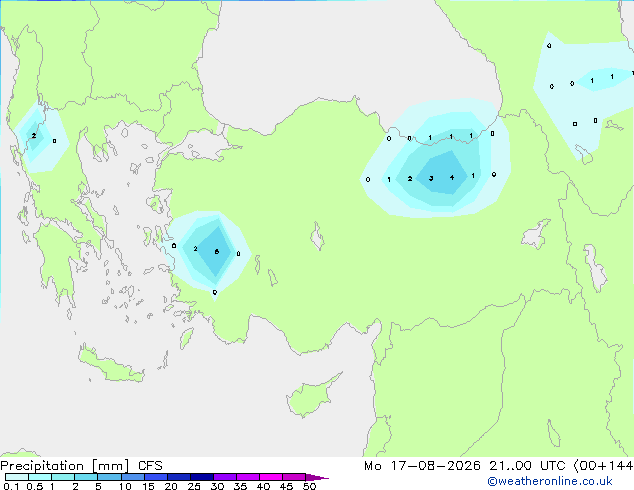This screenshot has height=490, width=634.
Task: Pick the 40–45 mm magenta legend swatch
Action: [x=271, y=477]
